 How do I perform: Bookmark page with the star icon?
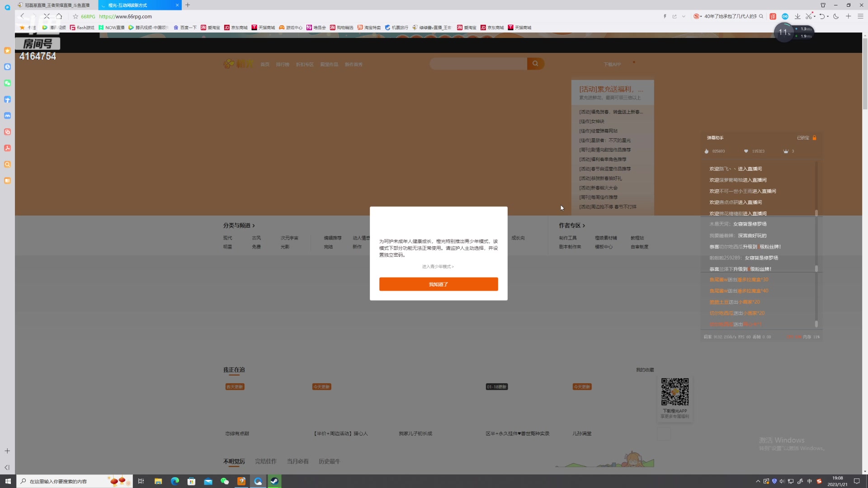pyautogui.click(x=75, y=17)
